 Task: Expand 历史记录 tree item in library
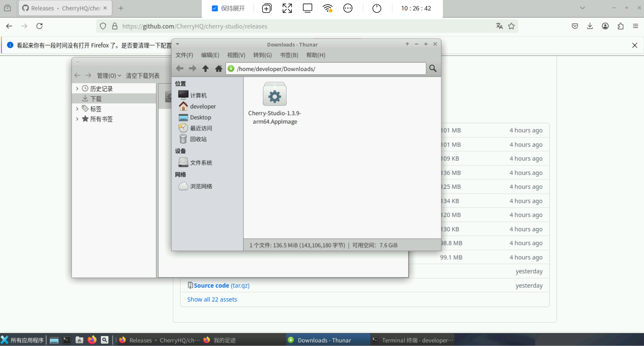click(77, 89)
